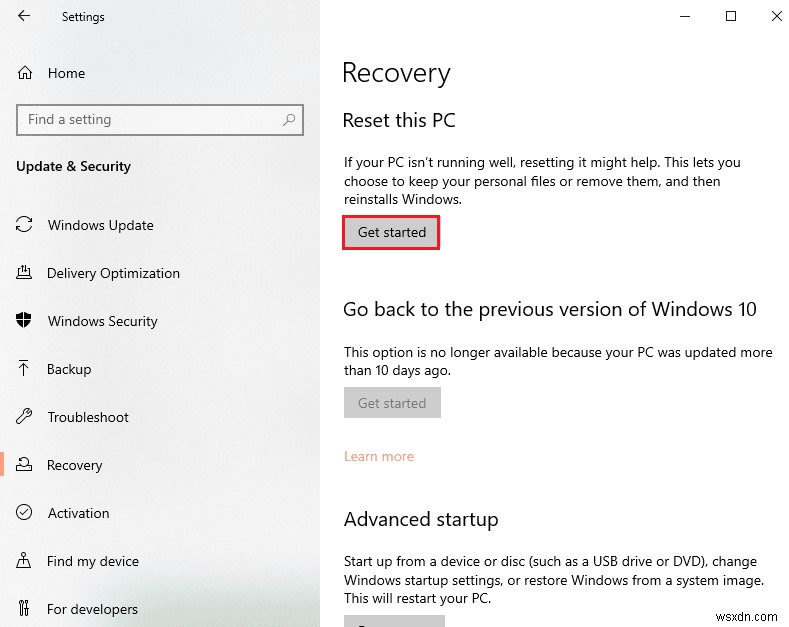The width and height of the screenshot is (789, 627).
Task: Click the Backup arrow icon
Action: pos(24,369)
